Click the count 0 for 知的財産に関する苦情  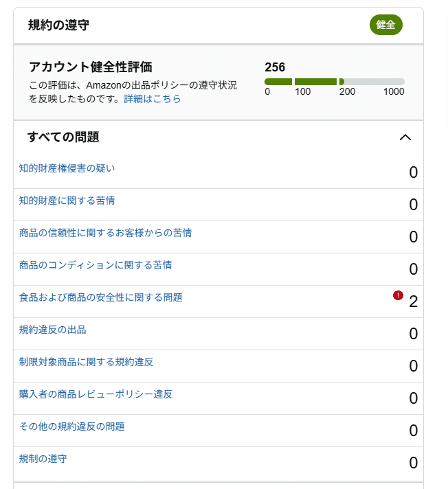coord(414,205)
